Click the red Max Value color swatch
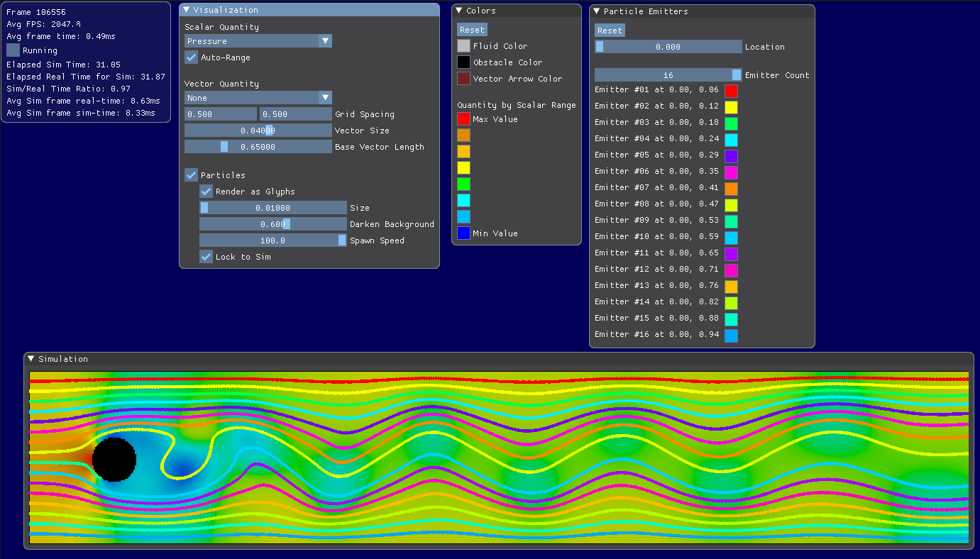The width and height of the screenshot is (980, 559). tap(463, 119)
